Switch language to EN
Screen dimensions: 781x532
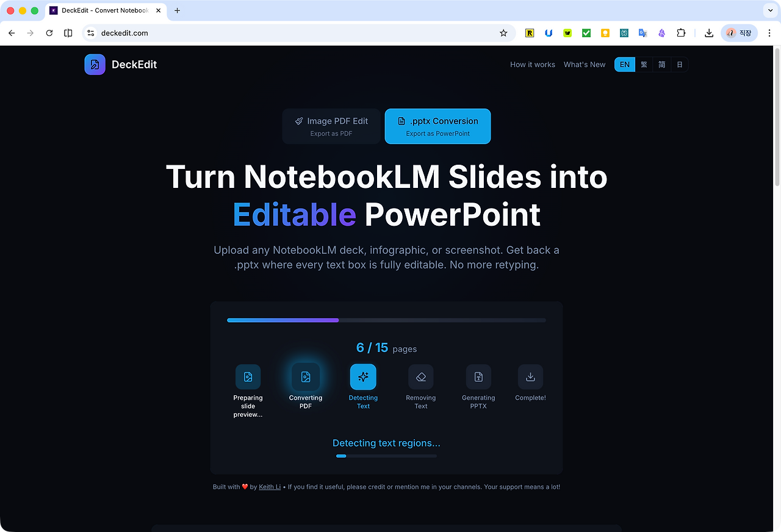[625, 65]
